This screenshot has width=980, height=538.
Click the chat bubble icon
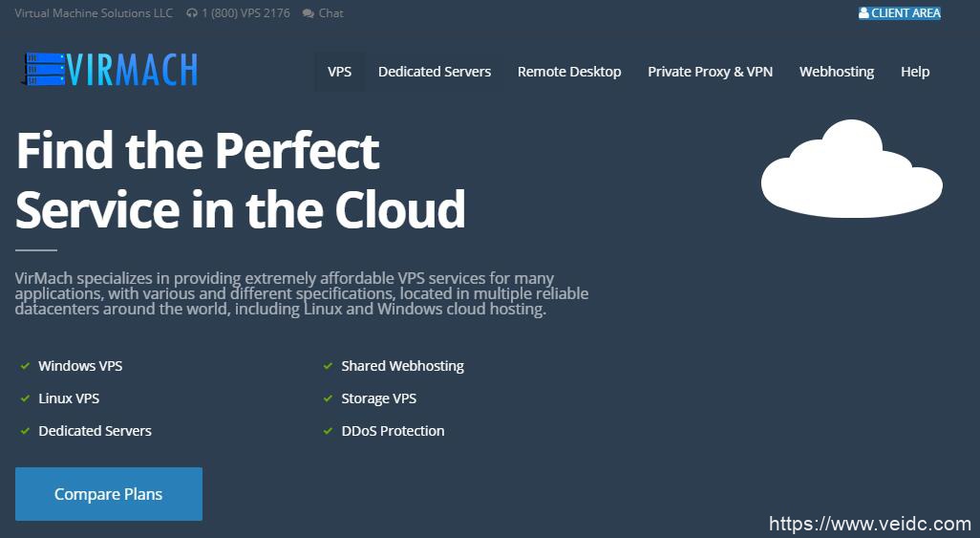coord(308,13)
